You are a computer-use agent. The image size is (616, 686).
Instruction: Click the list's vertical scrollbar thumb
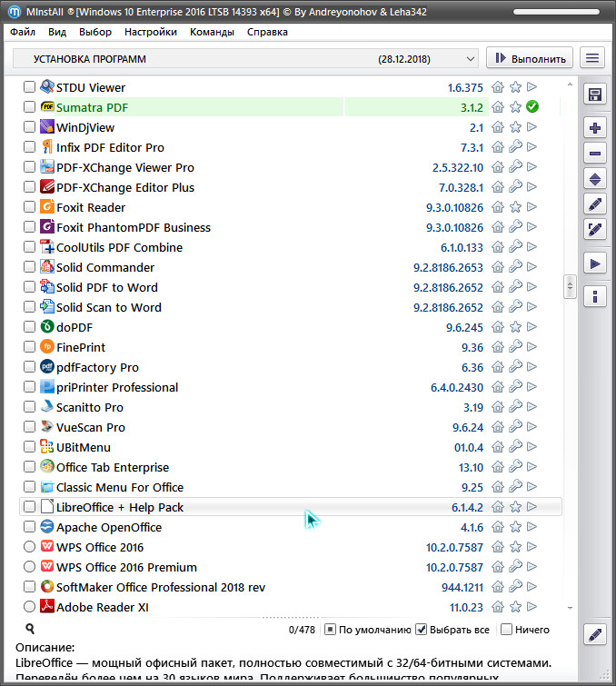[570, 286]
